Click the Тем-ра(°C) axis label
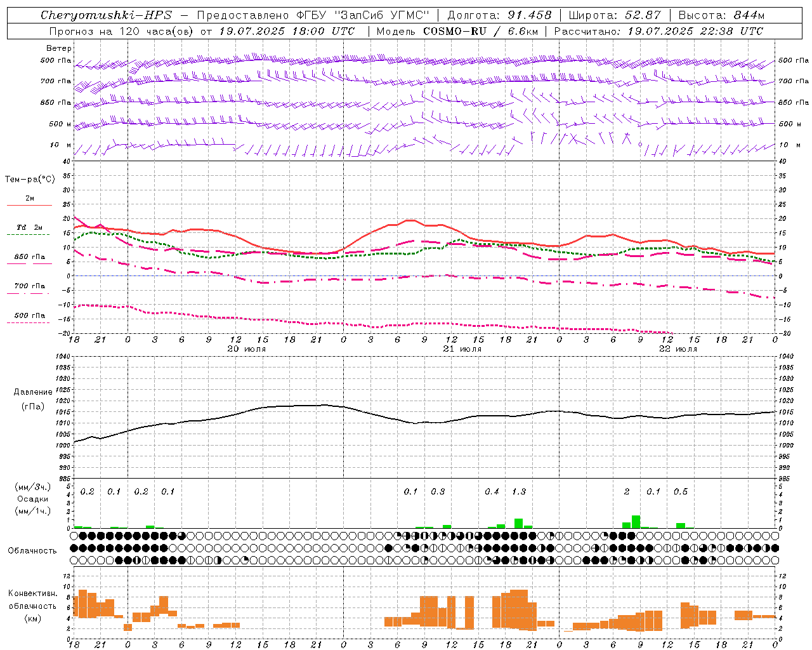This screenshot has width=812, height=650. coord(30,180)
